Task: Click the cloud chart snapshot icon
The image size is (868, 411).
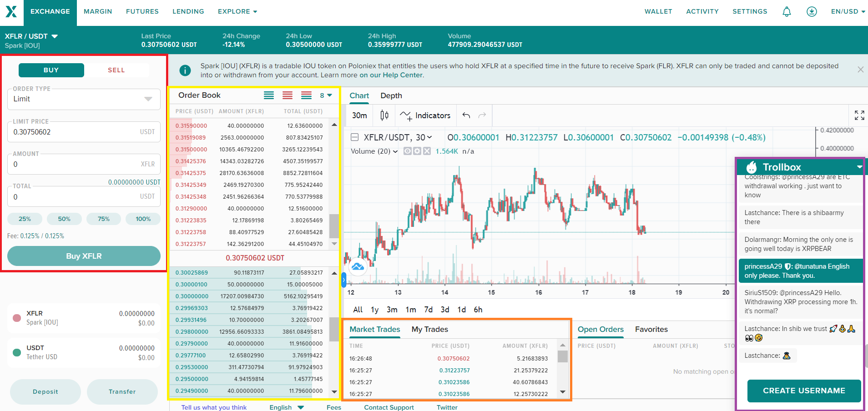Action: point(358,266)
